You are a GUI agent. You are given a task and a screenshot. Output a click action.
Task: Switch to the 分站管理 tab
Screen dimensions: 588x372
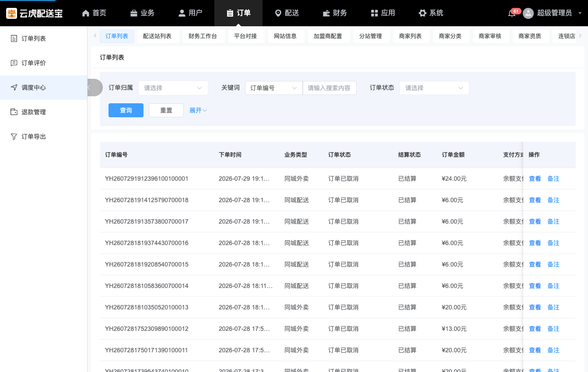pos(371,36)
